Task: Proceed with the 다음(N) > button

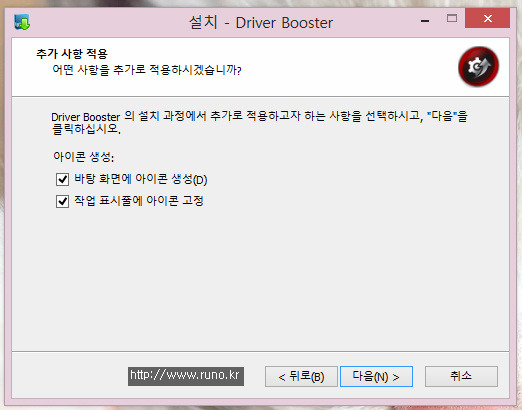Action: 376,377
